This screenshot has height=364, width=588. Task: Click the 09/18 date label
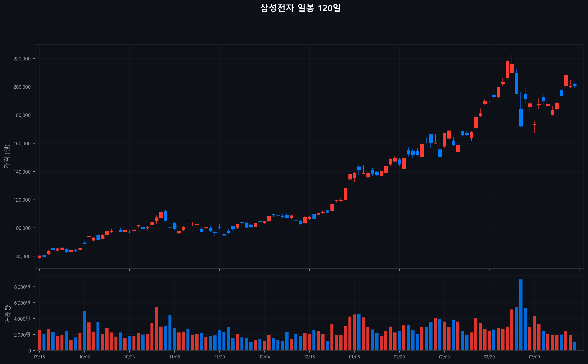(x=40, y=357)
